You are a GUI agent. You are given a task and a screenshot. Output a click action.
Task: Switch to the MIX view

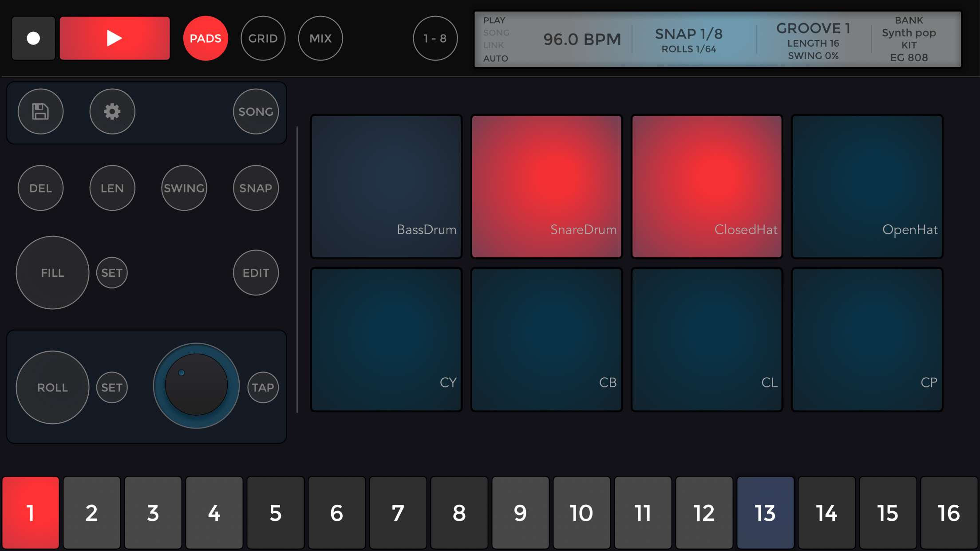click(x=320, y=38)
